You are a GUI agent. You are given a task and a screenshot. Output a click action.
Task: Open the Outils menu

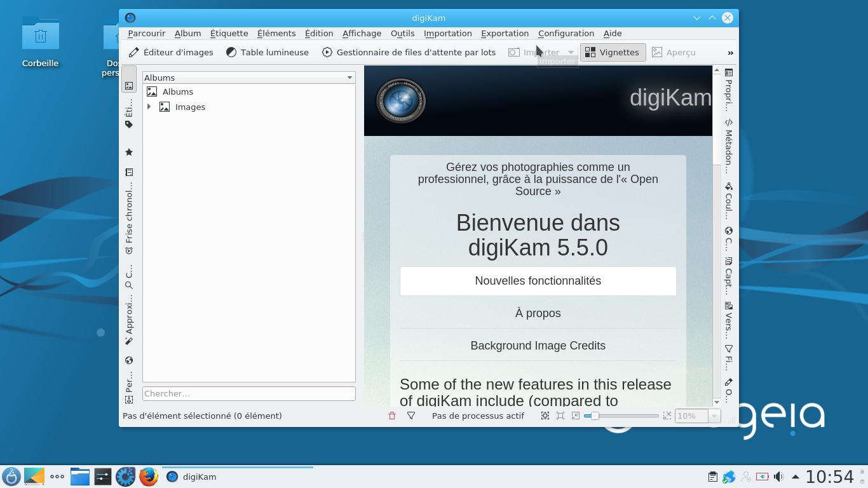(402, 33)
